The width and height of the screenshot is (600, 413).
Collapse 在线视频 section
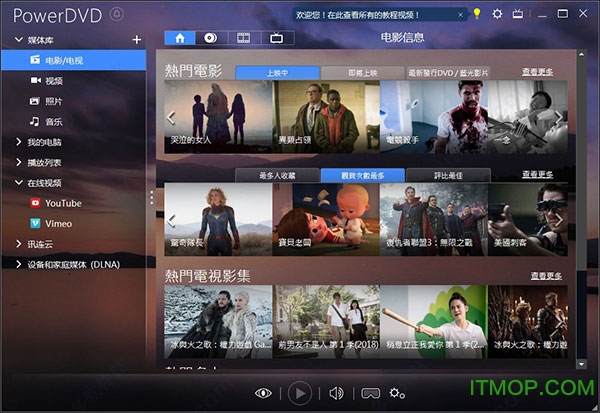18,183
